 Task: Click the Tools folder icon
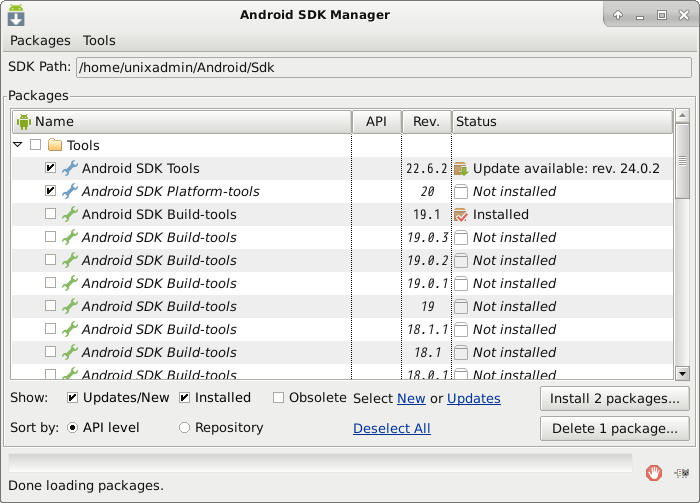click(x=55, y=146)
